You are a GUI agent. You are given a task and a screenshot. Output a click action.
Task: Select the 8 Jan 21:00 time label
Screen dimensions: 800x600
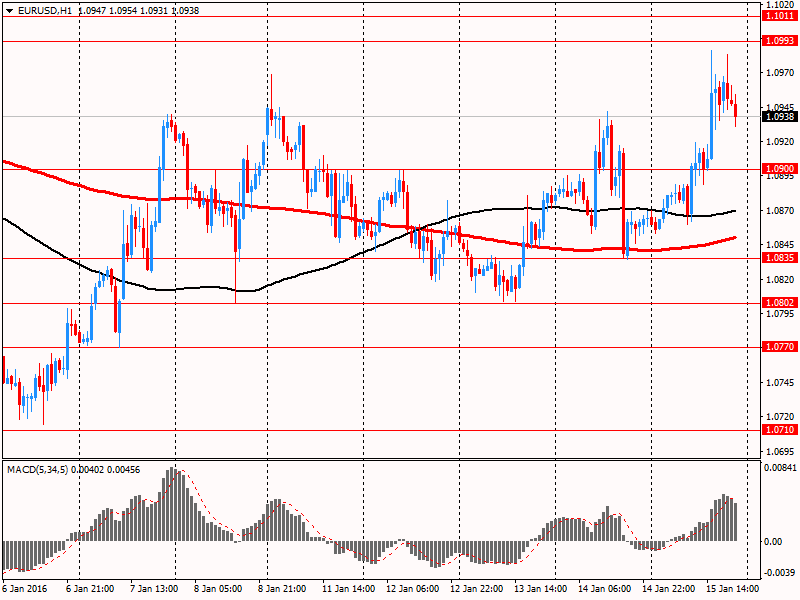coord(283,589)
